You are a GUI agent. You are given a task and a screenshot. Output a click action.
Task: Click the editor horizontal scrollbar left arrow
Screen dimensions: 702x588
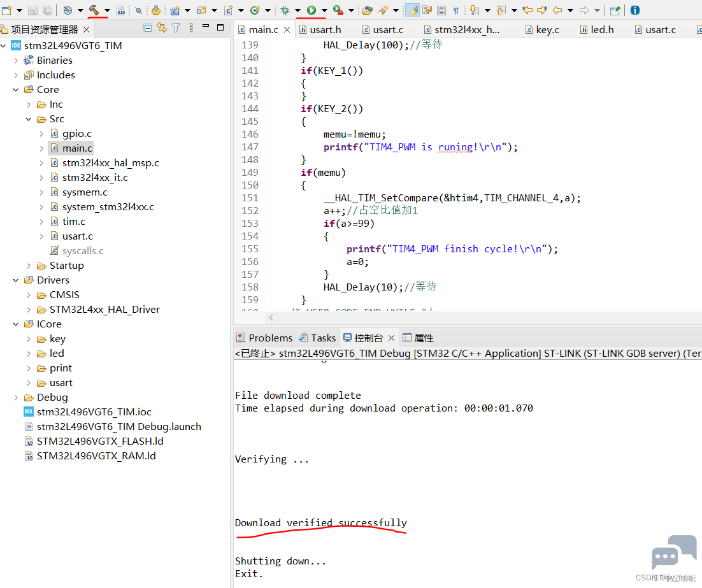click(271, 317)
